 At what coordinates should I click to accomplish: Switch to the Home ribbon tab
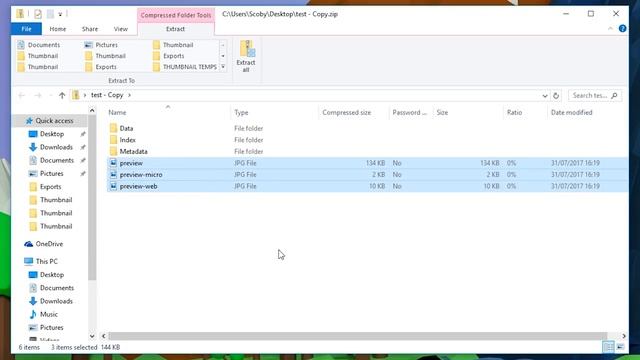[58, 29]
